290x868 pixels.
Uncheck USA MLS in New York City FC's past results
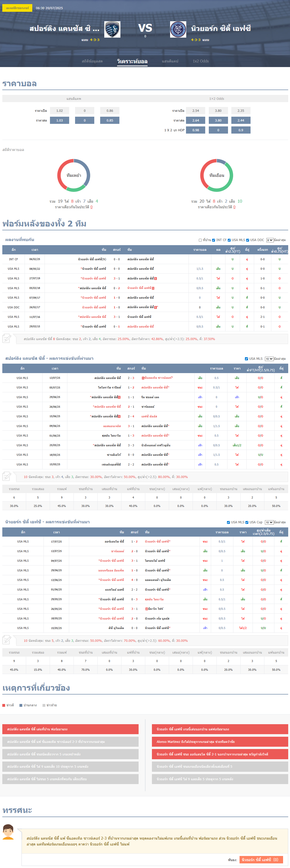tap(228, 522)
